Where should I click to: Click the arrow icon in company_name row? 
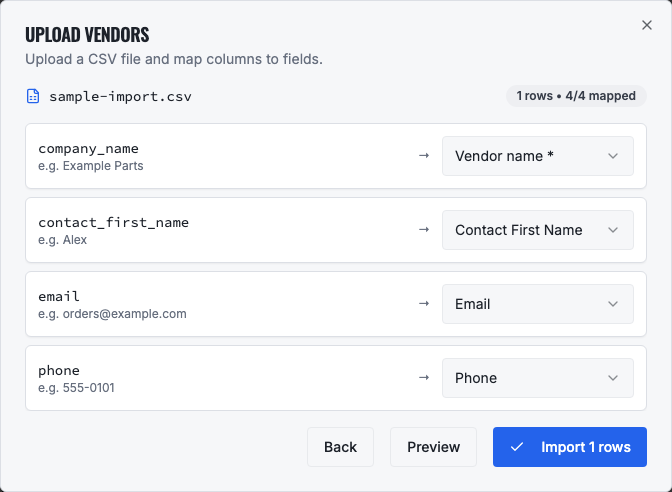(424, 156)
